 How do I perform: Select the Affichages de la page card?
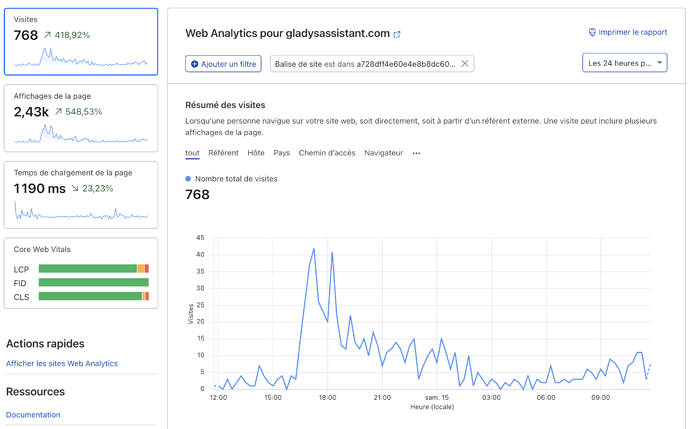81,118
